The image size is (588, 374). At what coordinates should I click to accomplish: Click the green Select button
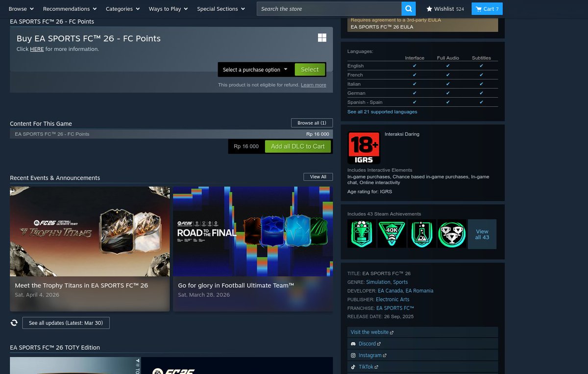310,70
